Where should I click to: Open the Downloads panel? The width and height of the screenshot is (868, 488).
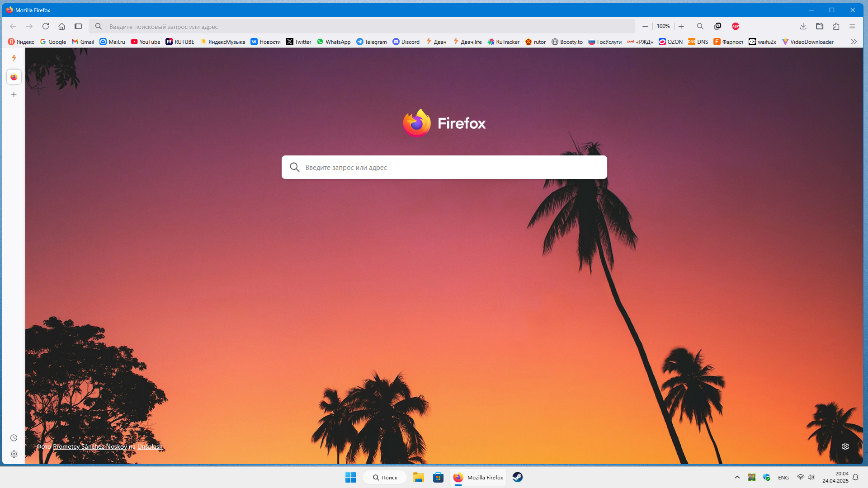coord(803,26)
